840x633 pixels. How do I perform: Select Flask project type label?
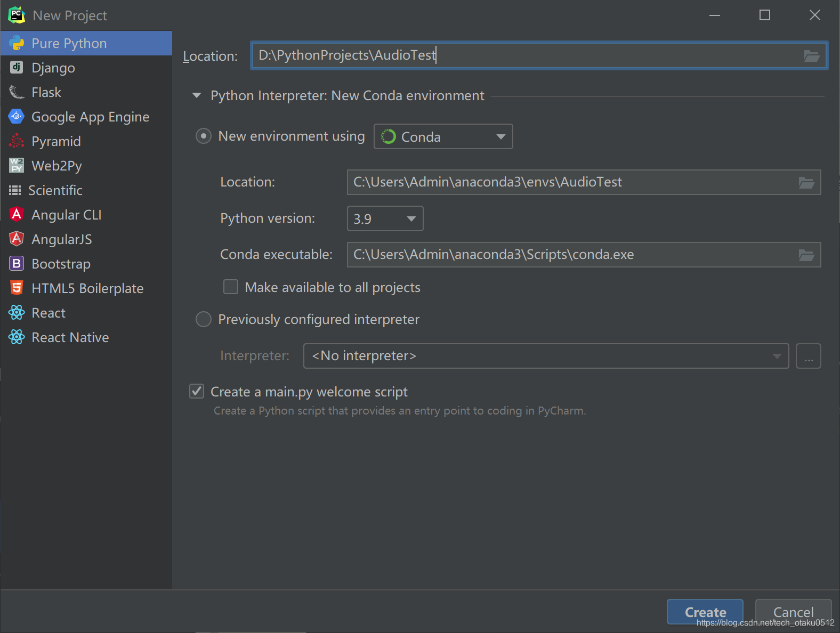(46, 93)
